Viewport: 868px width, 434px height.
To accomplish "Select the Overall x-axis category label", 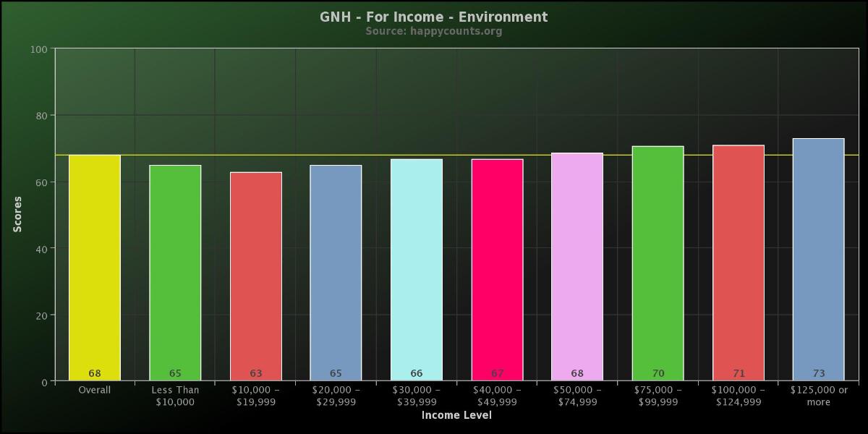I will point(95,390).
